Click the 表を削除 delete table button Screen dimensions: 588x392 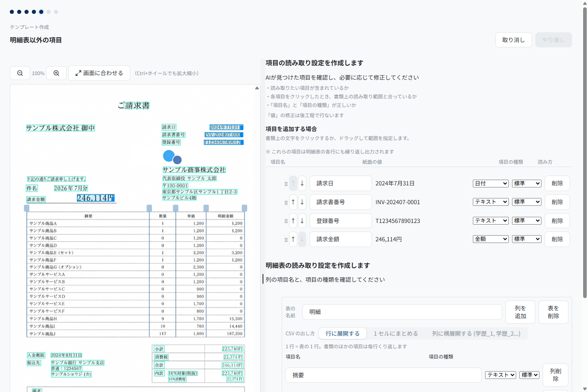coord(553,312)
